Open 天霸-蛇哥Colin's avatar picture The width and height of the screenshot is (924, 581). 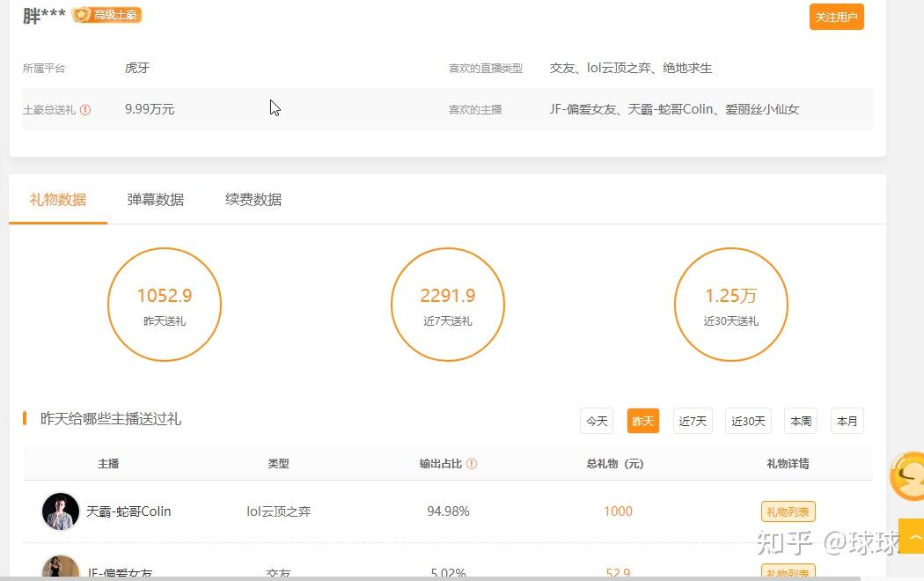60,511
